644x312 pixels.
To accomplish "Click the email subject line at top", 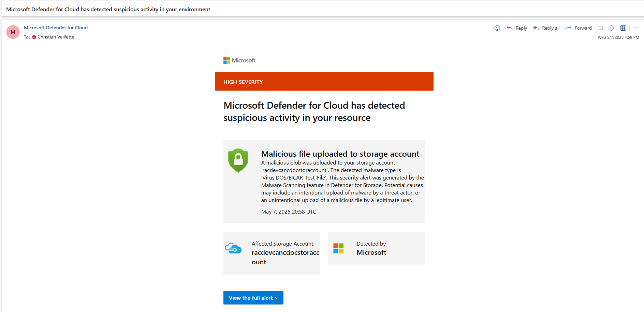I will point(108,10).
